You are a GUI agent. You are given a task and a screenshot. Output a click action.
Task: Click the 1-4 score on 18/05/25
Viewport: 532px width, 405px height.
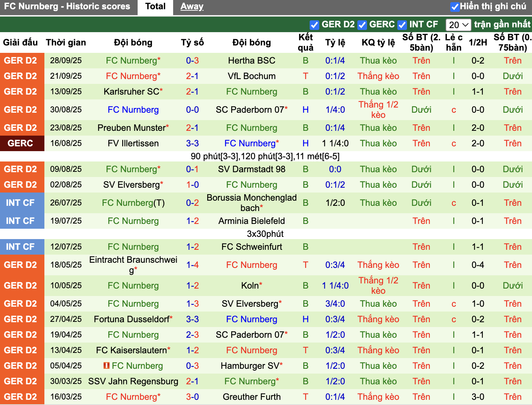(192, 265)
